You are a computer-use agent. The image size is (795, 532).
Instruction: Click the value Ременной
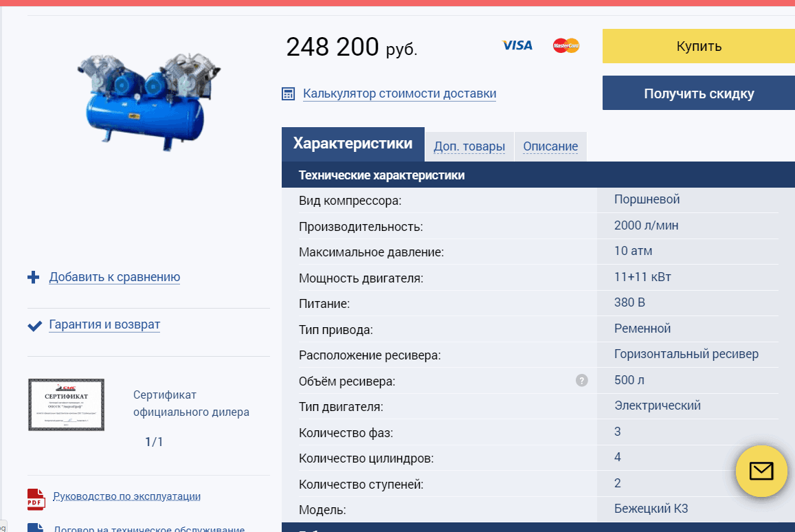point(642,329)
